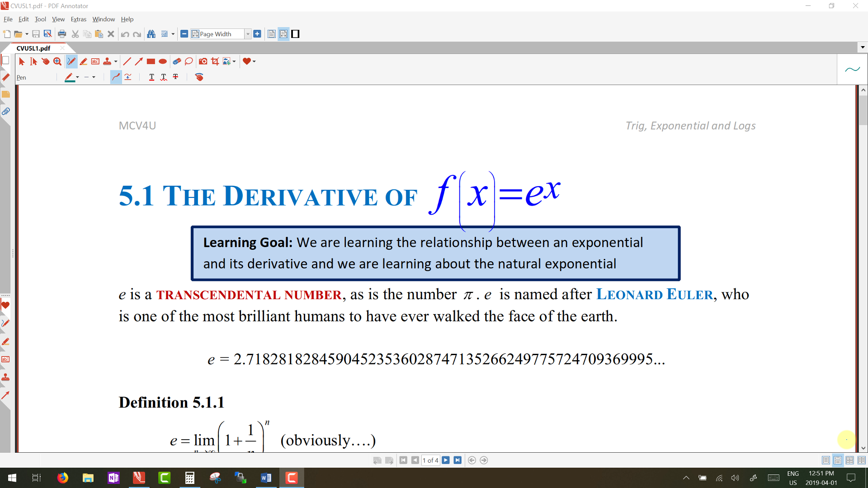Image resolution: width=868 pixels, height=488 pixels.
Task: Select the Crop tool
Action: point(215,61)
